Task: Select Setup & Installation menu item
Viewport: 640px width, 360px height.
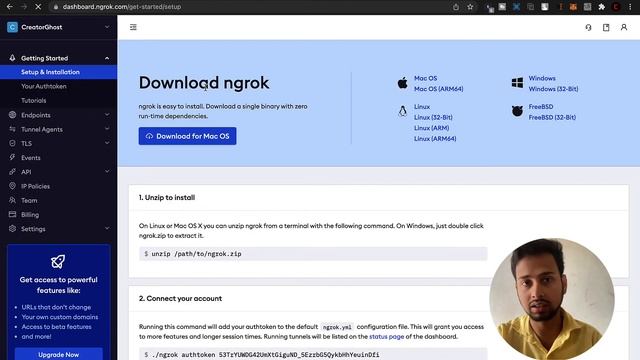Action: coord(58,72)
